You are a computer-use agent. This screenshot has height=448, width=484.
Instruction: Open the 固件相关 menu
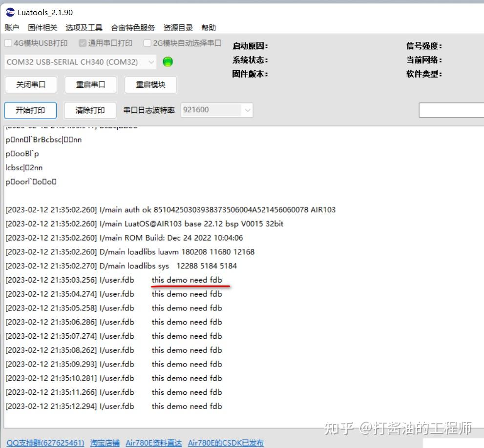(42, 28)
